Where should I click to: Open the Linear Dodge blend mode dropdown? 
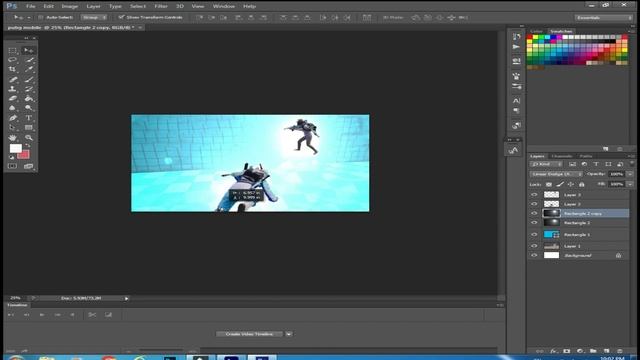click(556, 174)
